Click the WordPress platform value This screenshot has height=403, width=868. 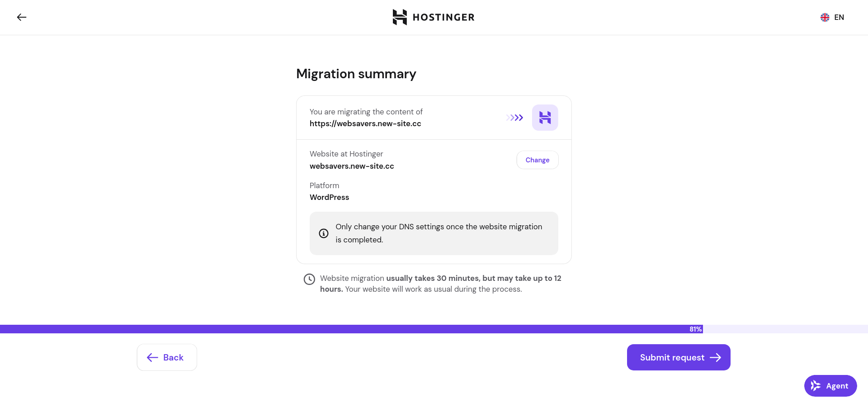(329, 197)
